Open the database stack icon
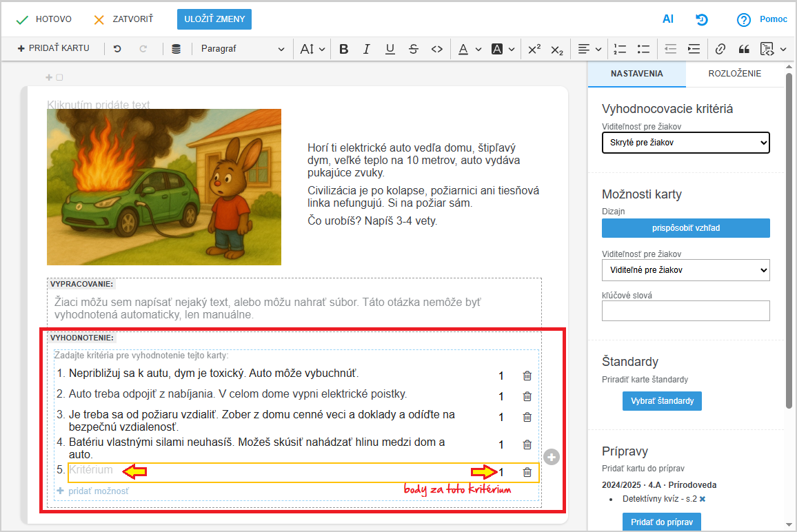Viewport: 797px width, 532px height. click(176, 49)
